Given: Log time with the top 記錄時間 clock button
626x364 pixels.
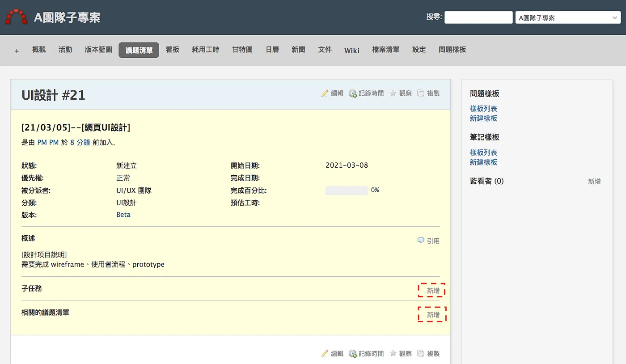Looking at the screenshot, I should point(366,93).
